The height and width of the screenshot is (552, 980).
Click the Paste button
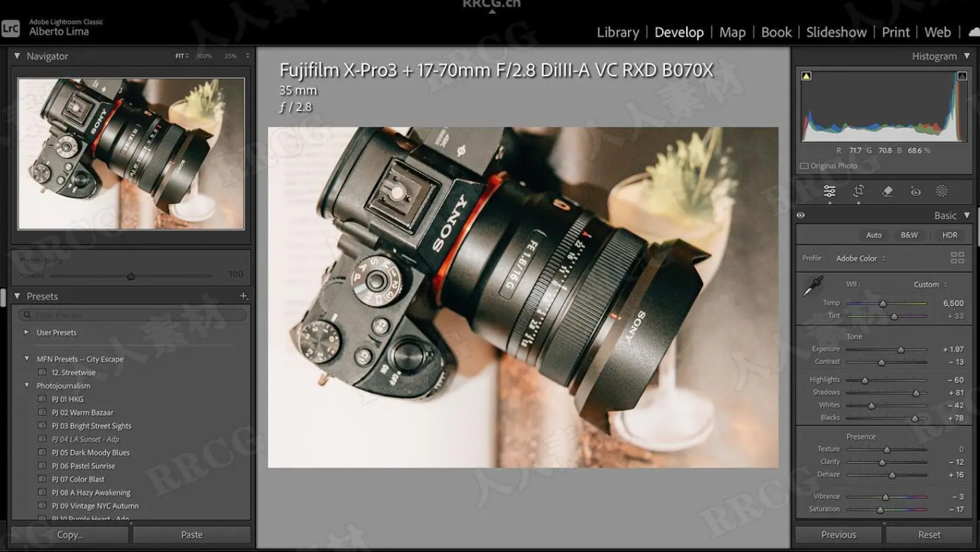click(192, 535)
